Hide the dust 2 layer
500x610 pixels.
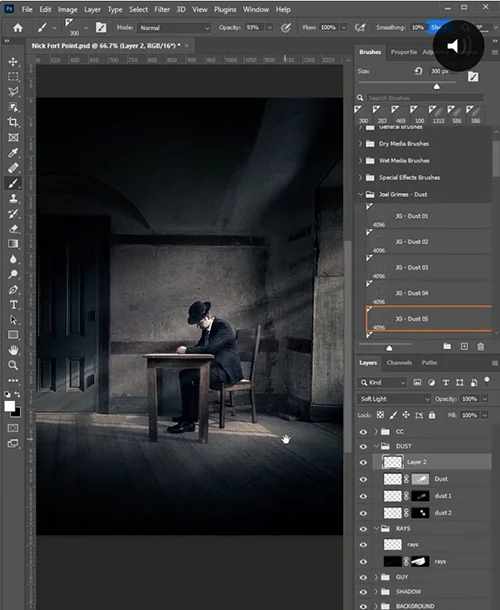point(363,513)
